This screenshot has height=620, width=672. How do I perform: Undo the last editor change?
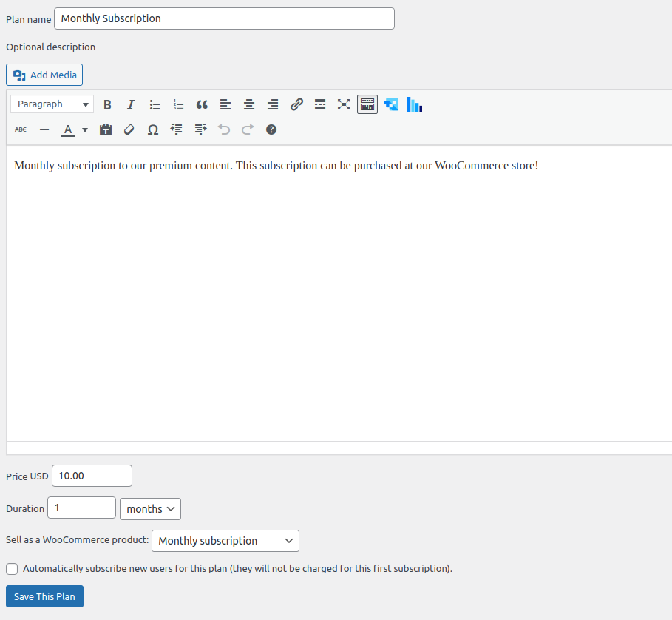tap(224, 129)
